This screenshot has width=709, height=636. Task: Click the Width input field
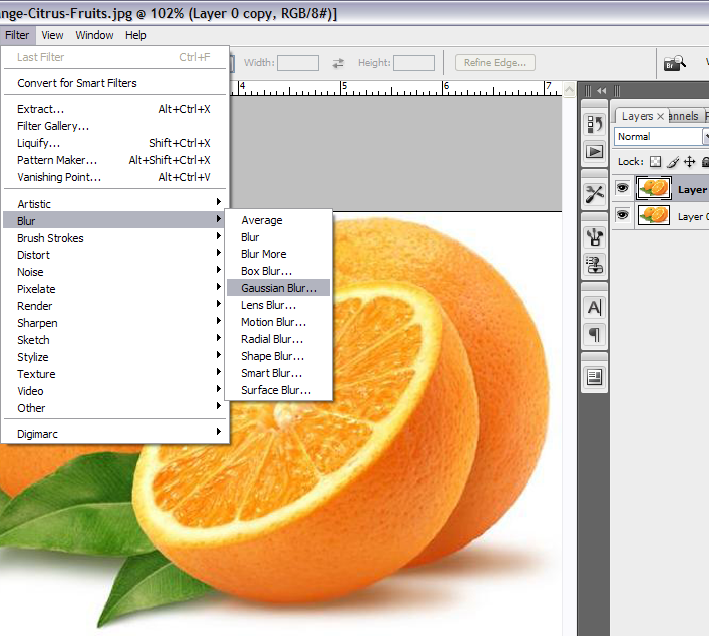tap(298, 63)
